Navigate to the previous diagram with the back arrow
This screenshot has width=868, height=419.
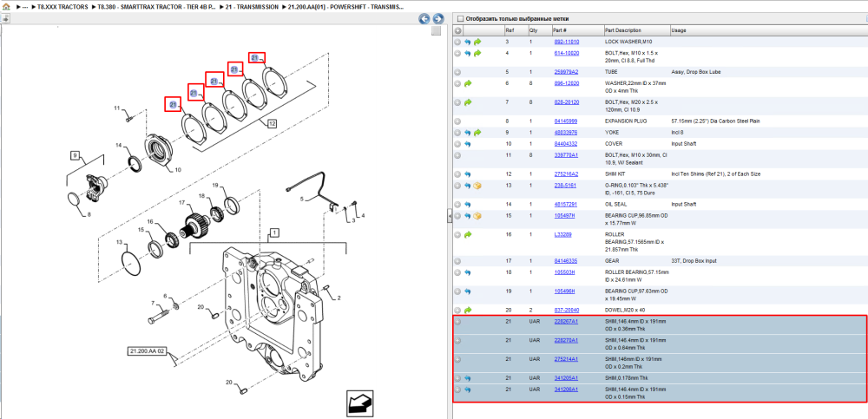424,19
